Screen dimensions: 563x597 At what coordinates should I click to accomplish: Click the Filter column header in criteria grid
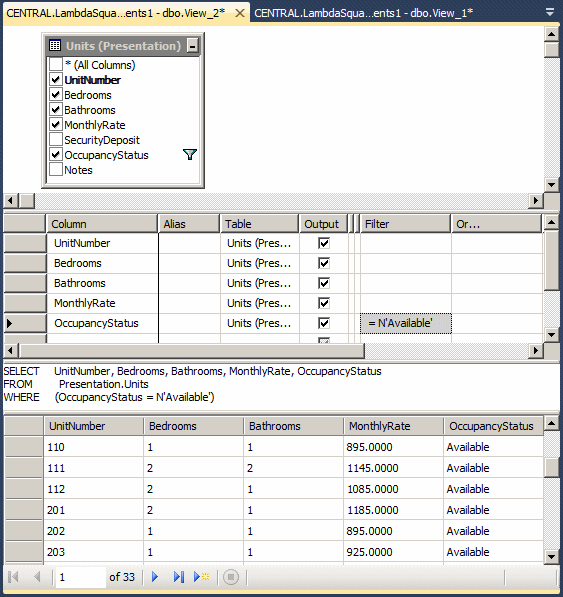(405, 223)
